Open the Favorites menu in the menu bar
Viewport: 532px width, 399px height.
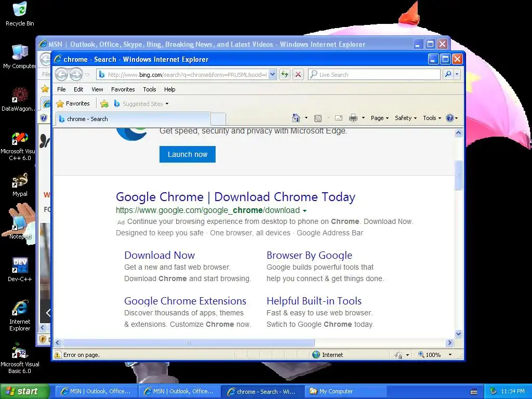point(123,89)
